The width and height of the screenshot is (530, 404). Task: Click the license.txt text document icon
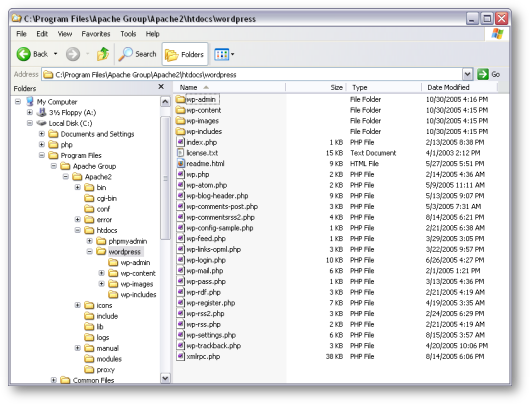[x=181, y=153]
